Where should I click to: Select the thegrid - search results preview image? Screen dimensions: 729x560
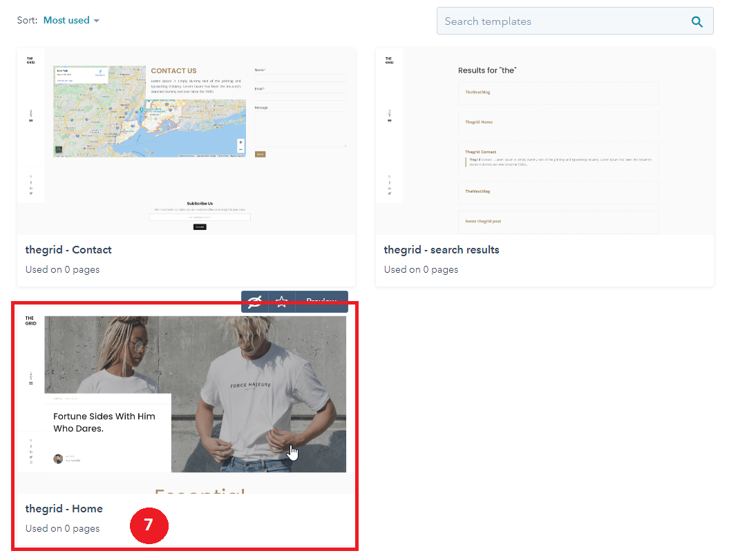(545, 141)
